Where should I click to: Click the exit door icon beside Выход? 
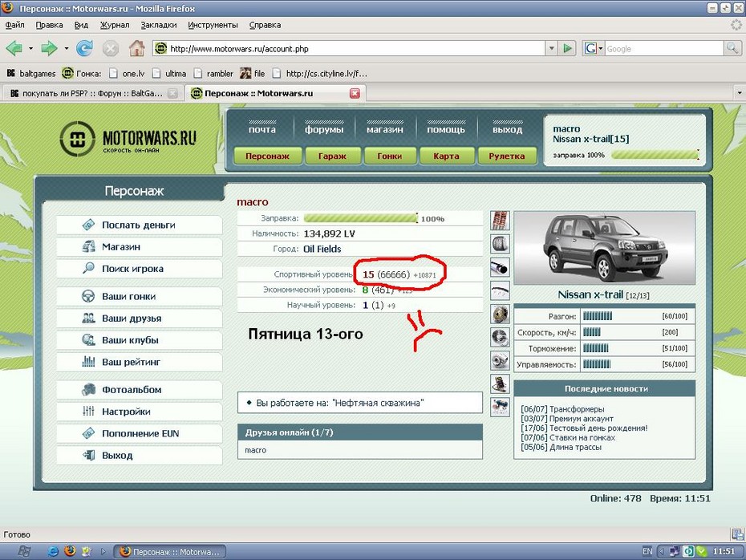tap(88, 455)
